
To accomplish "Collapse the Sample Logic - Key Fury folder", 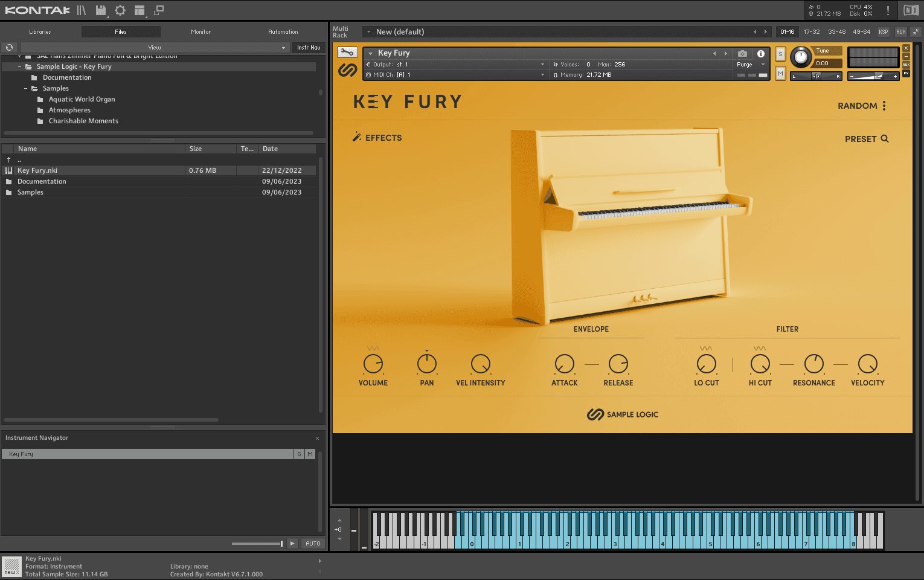I will coord(20,66).
